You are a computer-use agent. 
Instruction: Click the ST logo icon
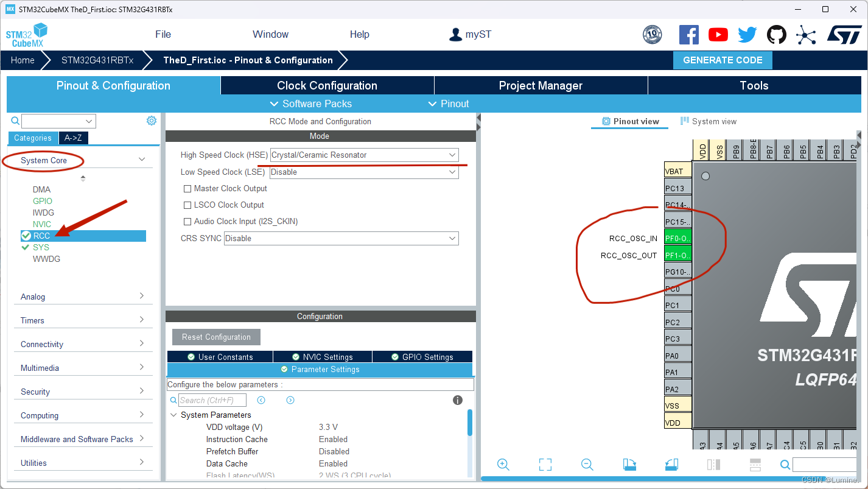coord(844,35)
